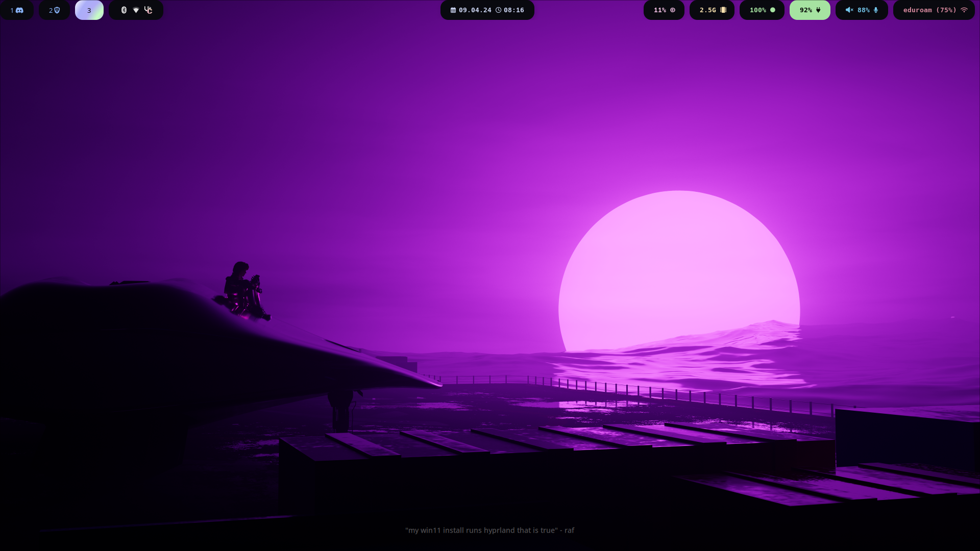Open the 11% CPU usage module

pos(664,10)
